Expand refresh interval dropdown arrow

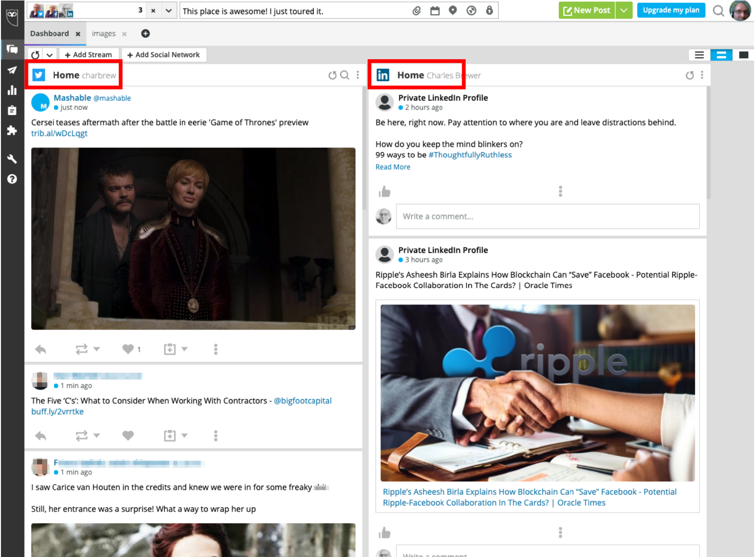(50, 55)
